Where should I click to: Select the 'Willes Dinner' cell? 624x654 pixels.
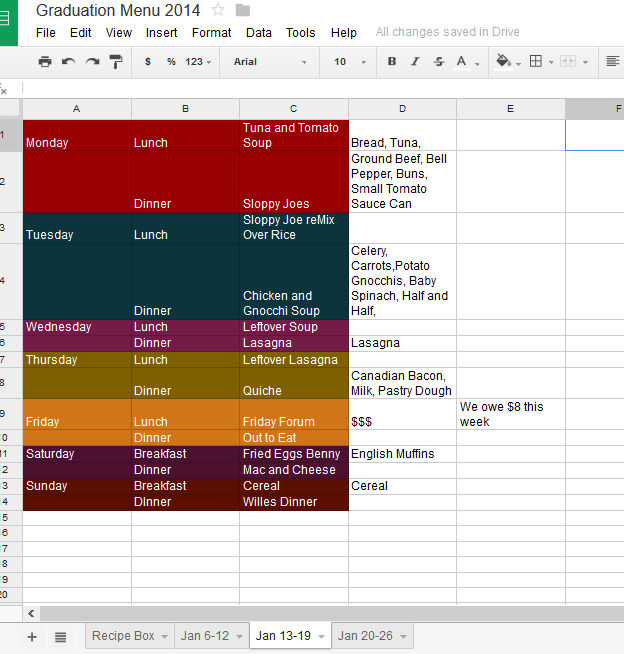[294, 502]
